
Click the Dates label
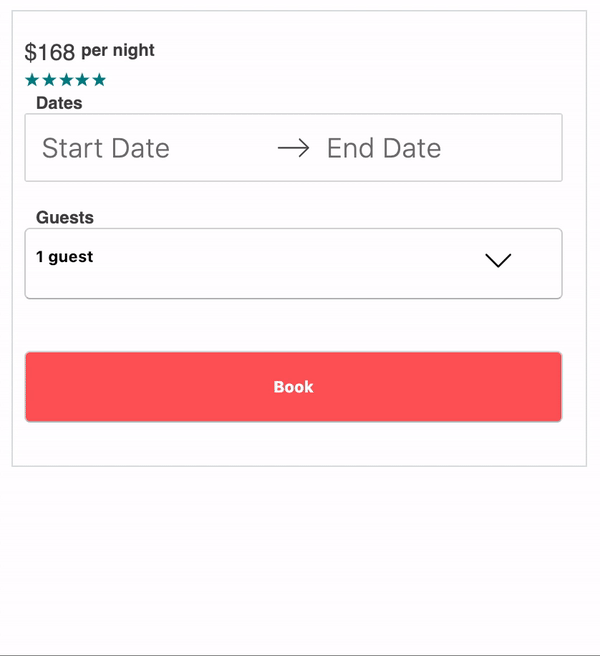coord(59,103)
